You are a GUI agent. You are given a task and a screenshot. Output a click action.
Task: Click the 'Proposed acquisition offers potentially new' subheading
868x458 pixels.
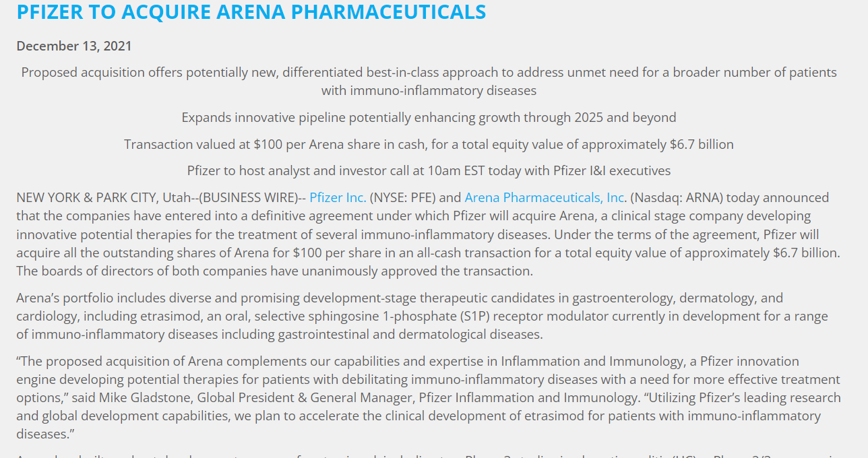pos(429,81)
